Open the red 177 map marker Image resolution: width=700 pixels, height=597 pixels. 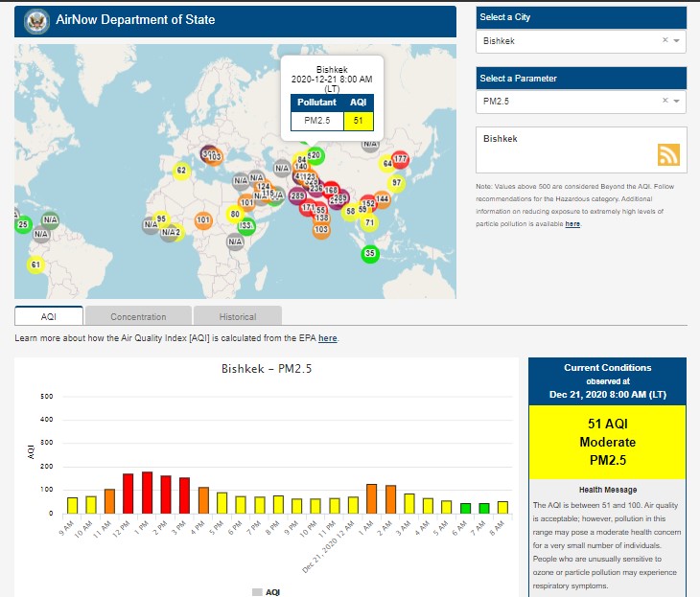(x=400, y=159)
